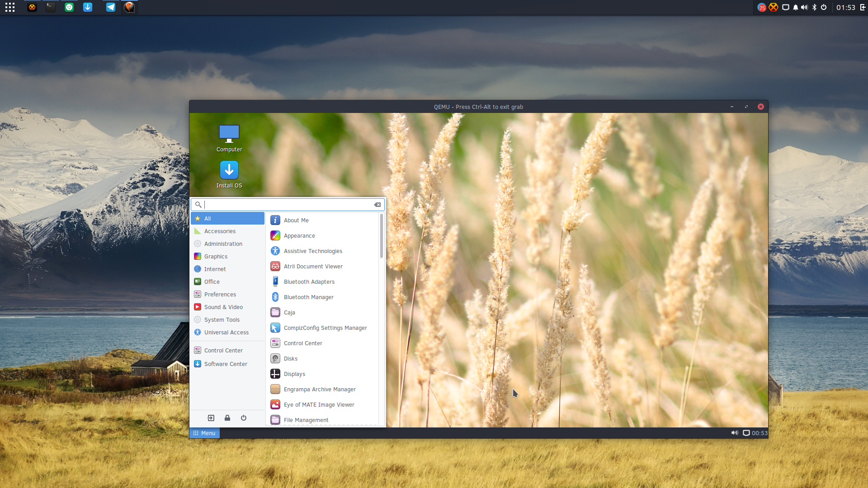The width and height of the screenshot is (868, 488).
Task: Open the Accessories category
Action: tap(227, 231)
